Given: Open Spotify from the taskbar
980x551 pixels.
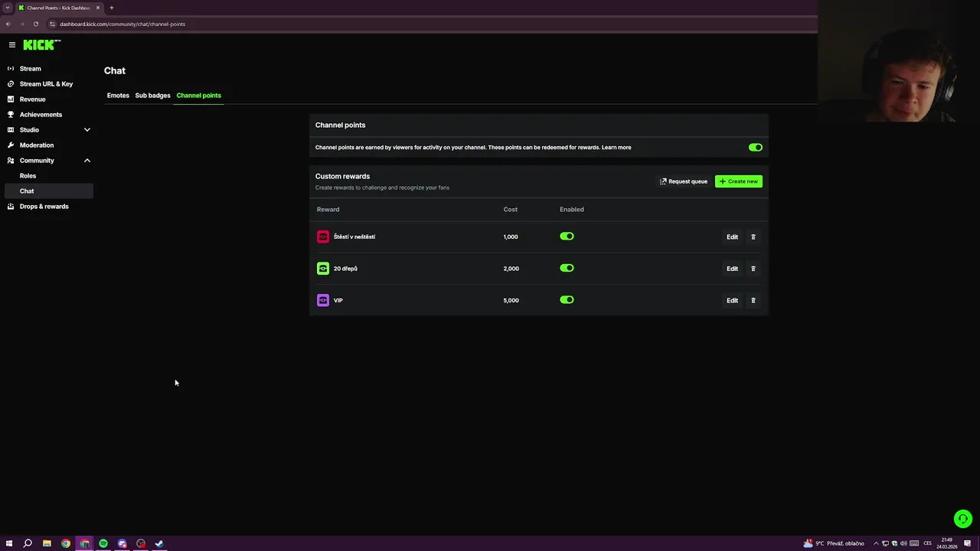Looking at the screenshot, I should coord(103,543).
